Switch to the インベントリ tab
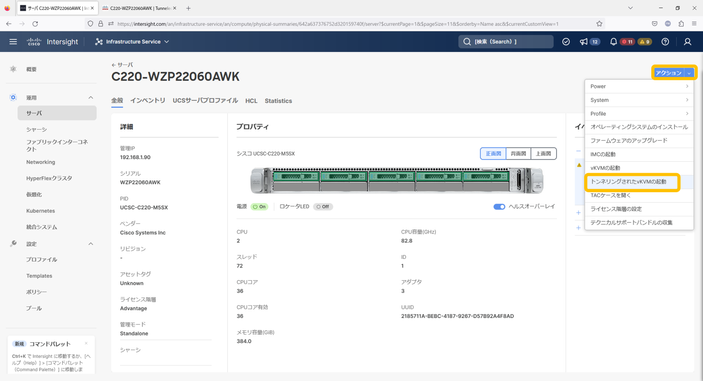 (148, 101)
